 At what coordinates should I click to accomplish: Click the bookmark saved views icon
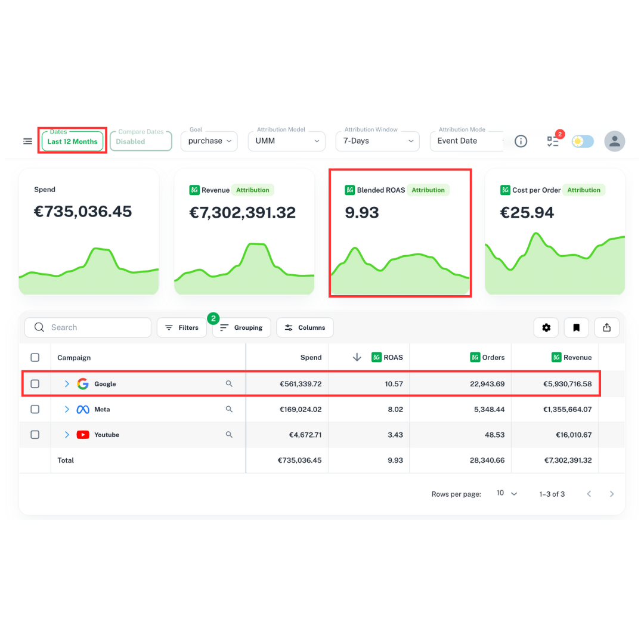tap(577, 327)
